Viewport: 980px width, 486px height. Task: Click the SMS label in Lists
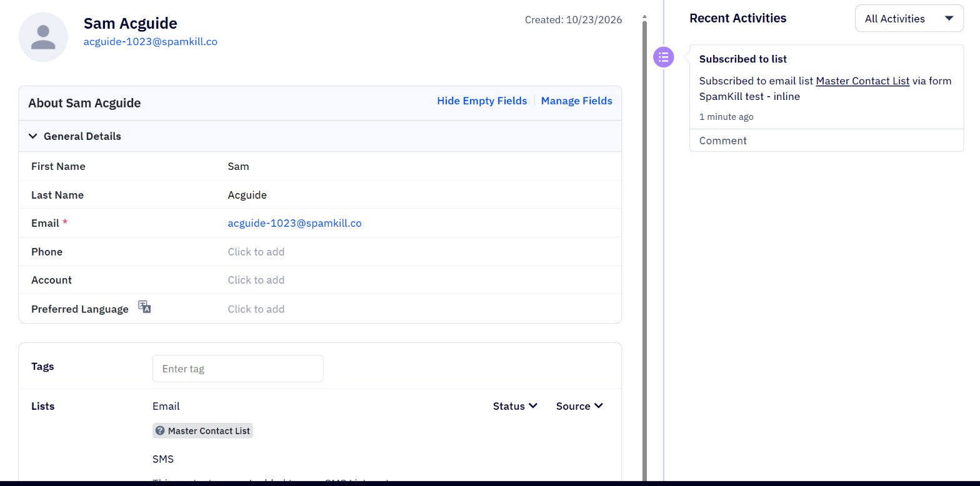(163, 459)
